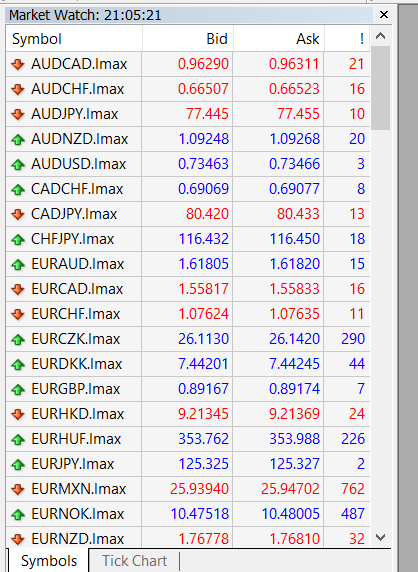Click the CADCHF ask price 0.69077
Viewport: 418px width, 572px height.
point(294,189)
